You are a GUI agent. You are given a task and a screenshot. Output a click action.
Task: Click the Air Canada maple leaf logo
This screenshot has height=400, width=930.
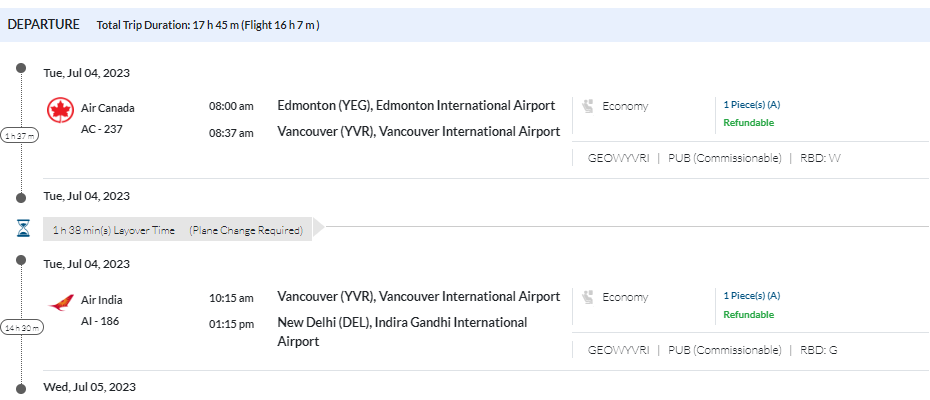[x=61, y=109]
